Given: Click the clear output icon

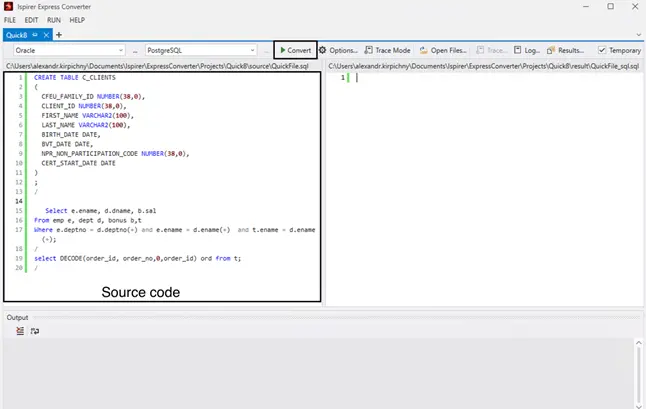Looking at the screenshot, I should coord(20,331).
